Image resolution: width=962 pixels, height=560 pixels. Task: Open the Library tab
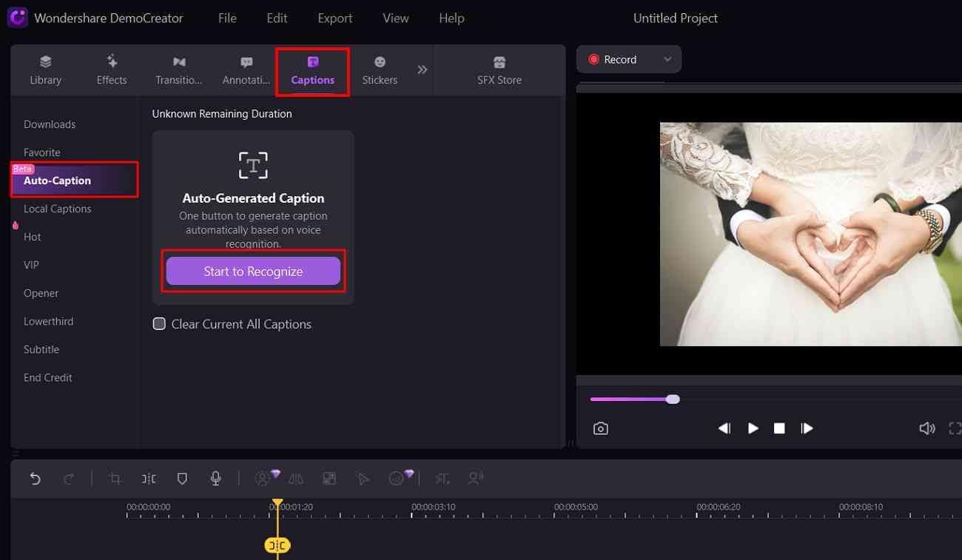pyautogui.click(x=45, y=70)
